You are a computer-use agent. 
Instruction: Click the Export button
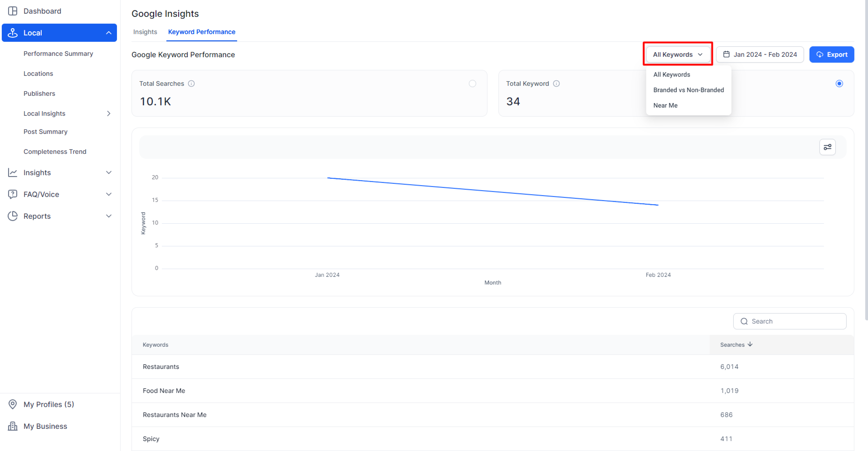tap(832, 54)
